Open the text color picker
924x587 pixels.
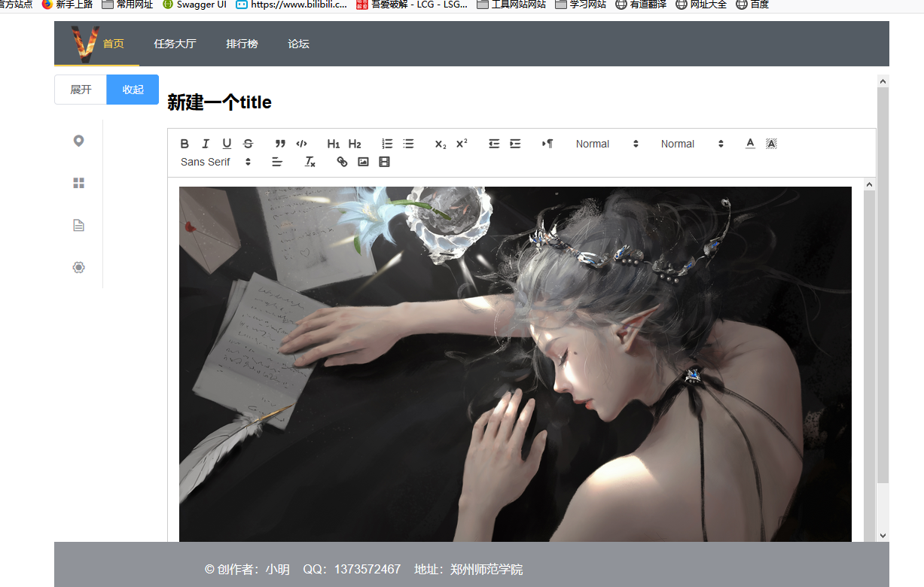point(750,144)
